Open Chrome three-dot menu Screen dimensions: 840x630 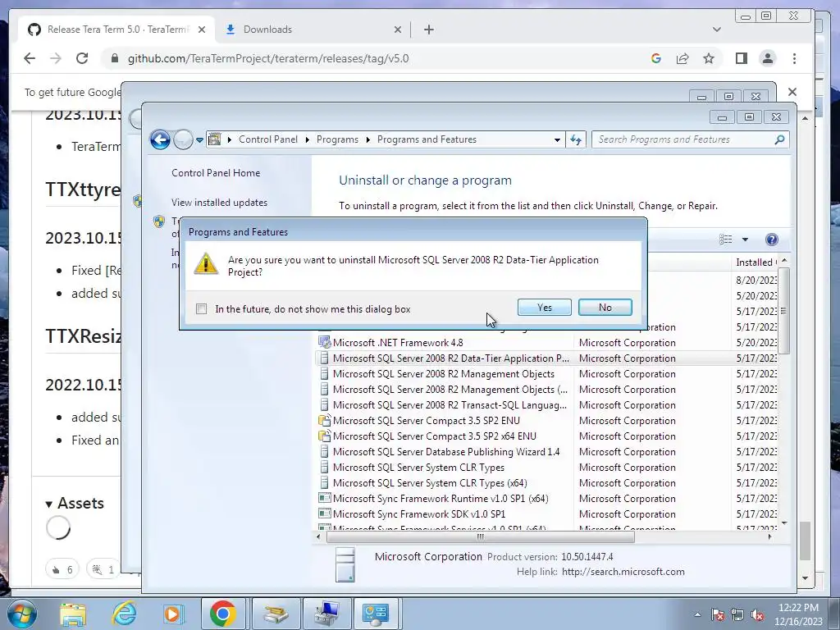pos(794,58)
